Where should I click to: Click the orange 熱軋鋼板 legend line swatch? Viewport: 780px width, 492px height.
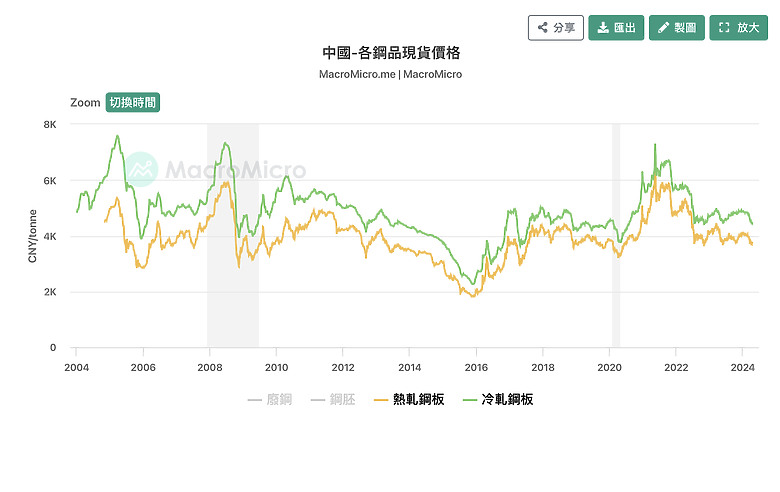381,400
